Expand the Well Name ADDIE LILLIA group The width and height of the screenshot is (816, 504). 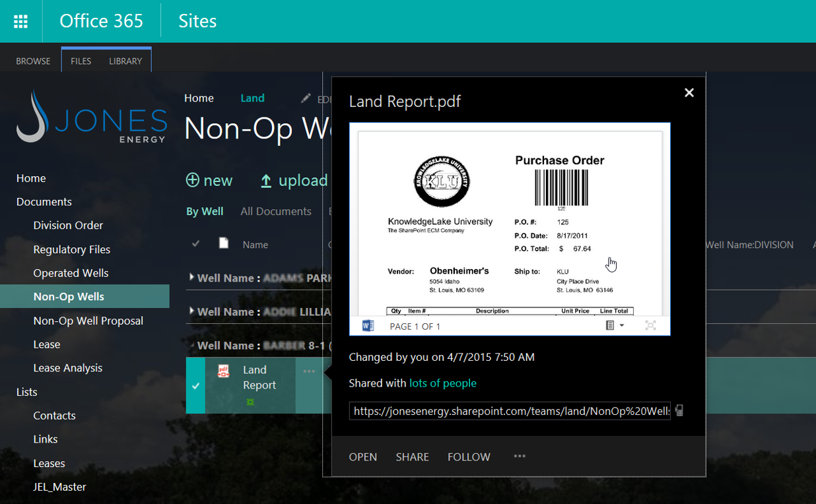point(192,311)
